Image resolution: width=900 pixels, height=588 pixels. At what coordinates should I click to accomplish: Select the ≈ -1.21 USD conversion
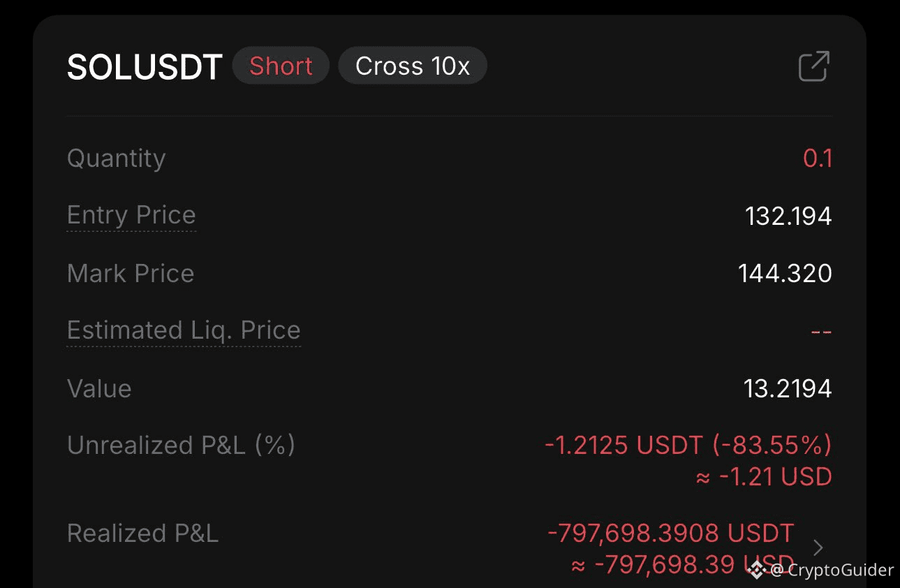click(x=764, y=477)
